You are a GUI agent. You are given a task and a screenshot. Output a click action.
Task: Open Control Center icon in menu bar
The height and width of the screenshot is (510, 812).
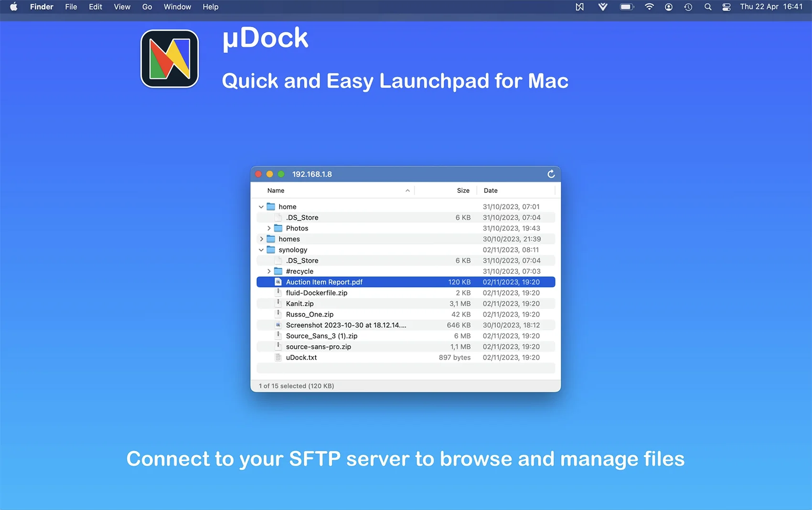point(727,7)
